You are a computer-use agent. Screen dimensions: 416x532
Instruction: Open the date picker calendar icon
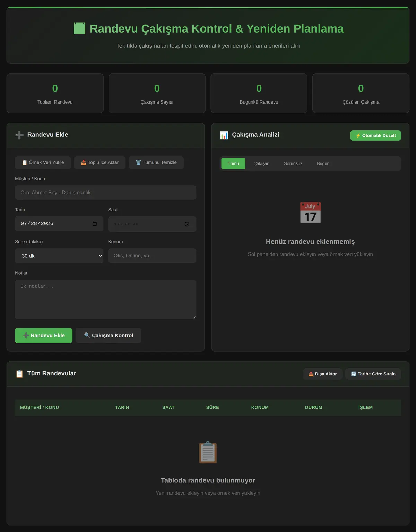point(95,224)
